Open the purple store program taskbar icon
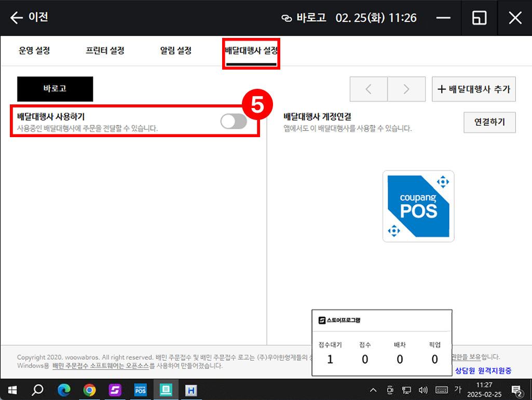The width and height of the screenshot is (532, 400). tap(115, 390)
